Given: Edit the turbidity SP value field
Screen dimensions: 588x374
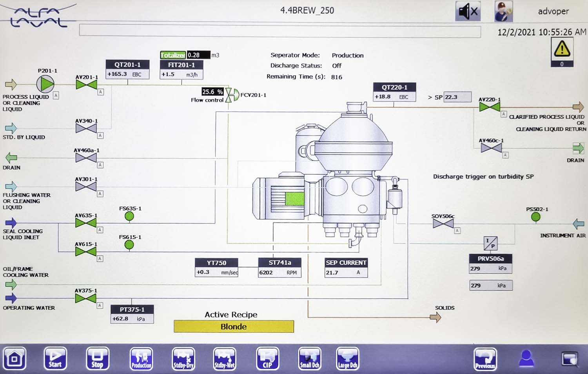Looking at the screenshot, I should click(457, 97).
